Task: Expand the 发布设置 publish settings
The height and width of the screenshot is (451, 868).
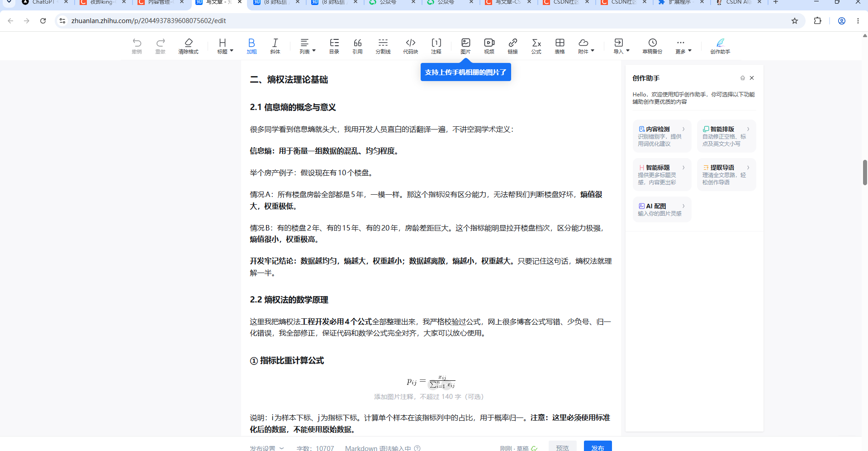Action: [267, 448]
